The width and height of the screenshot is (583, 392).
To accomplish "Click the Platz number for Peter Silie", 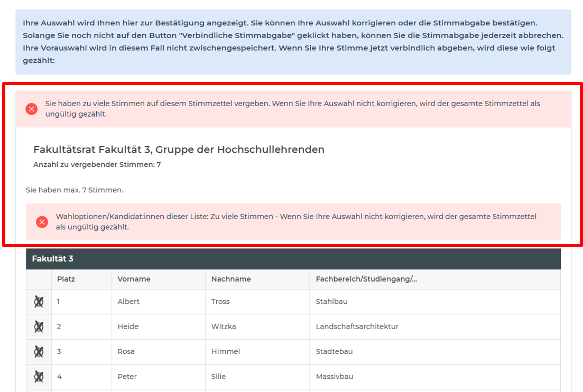I will (x=59, y=376).
